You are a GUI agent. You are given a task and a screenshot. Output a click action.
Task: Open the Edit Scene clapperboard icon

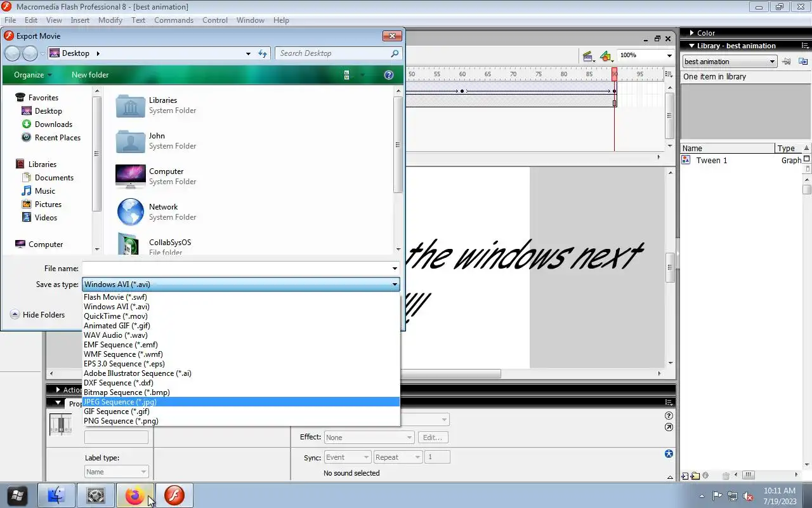pyautogui.click(x=588, y=57)
